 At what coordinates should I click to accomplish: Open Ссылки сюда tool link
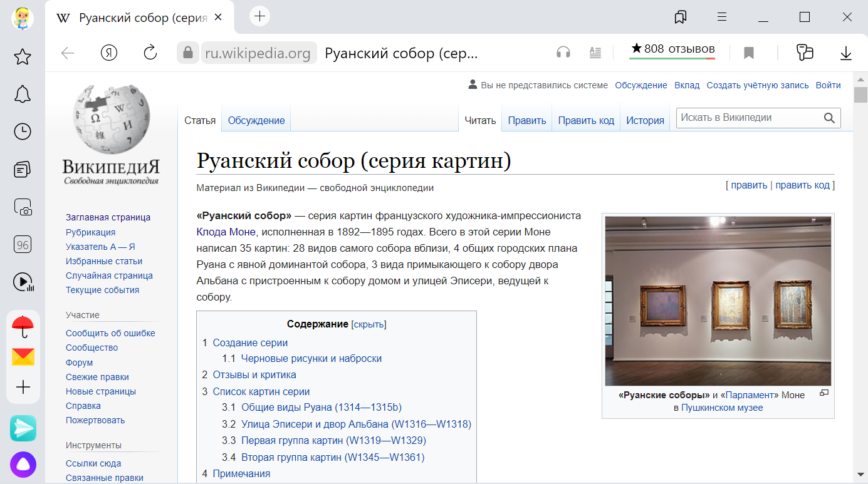point(93,463)
